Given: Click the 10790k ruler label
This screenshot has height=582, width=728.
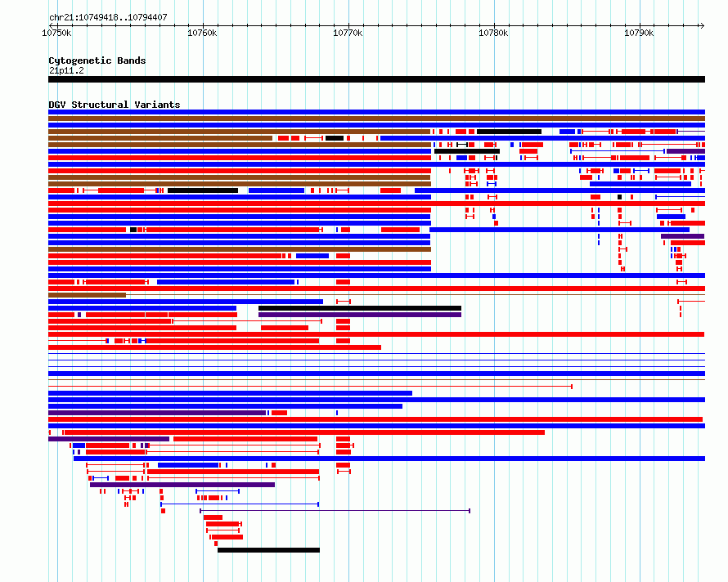Looking at the screenshot, I should pyautogui.click(x=639, y=33).
